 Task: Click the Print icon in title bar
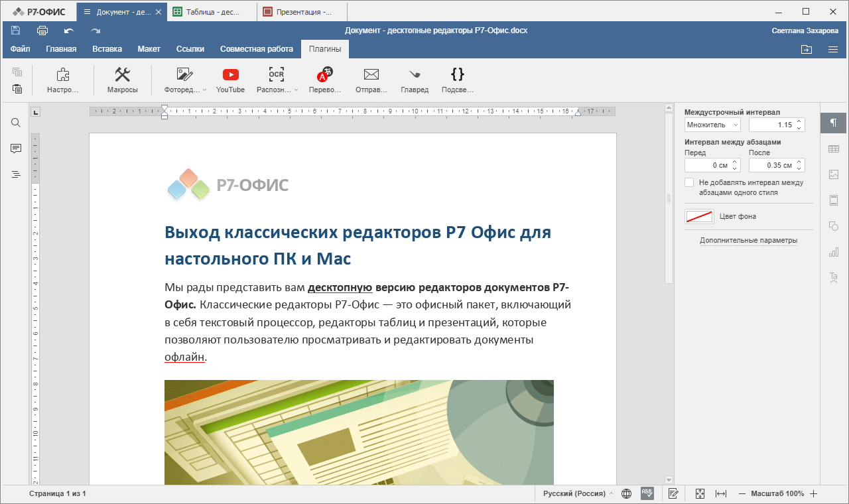pyautogui.click(x=42, y=31)
